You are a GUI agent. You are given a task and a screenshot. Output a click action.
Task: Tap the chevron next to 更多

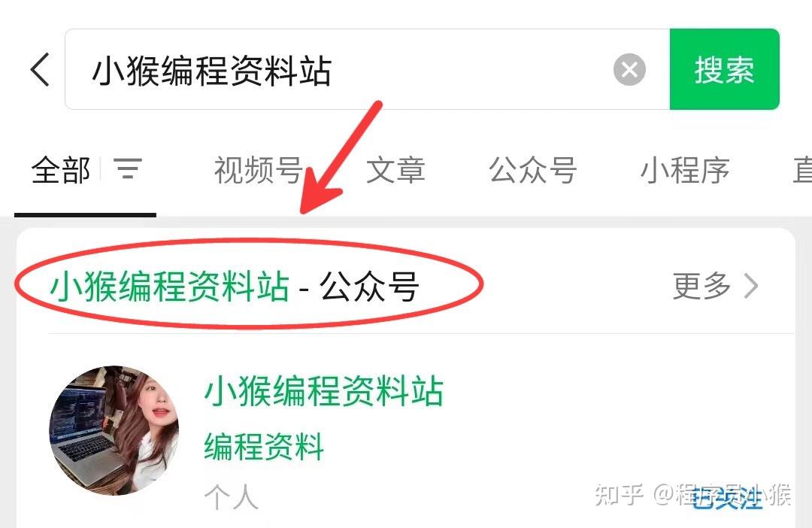(751, 286)
